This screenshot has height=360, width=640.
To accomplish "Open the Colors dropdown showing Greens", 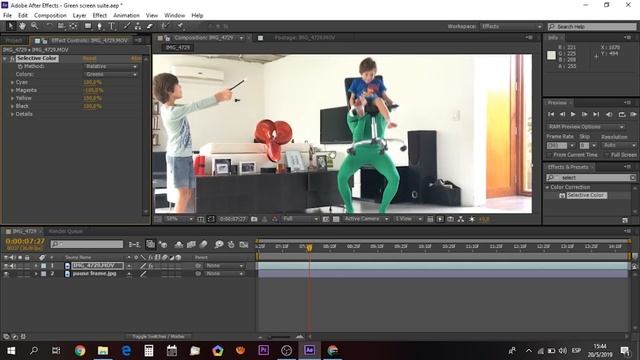I will (111, 74).
